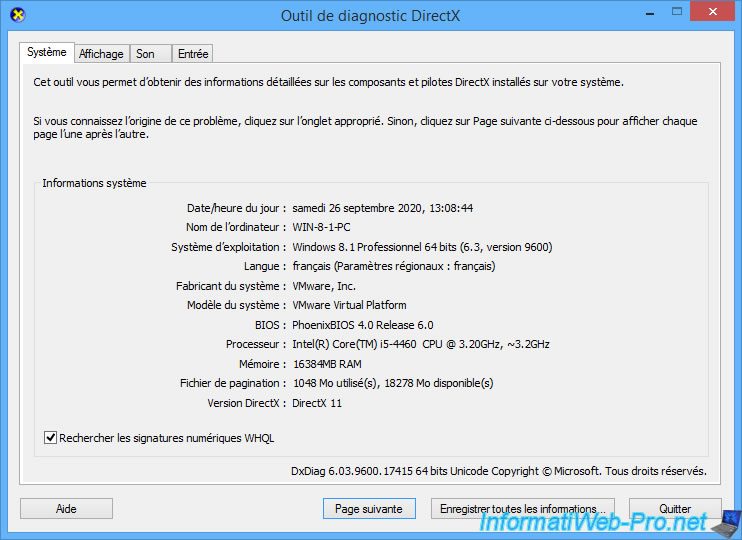The height and width of the screenshot is (540, 742).
Task: Click the Fichier de pagination label
Action: (x=233, y=383)
